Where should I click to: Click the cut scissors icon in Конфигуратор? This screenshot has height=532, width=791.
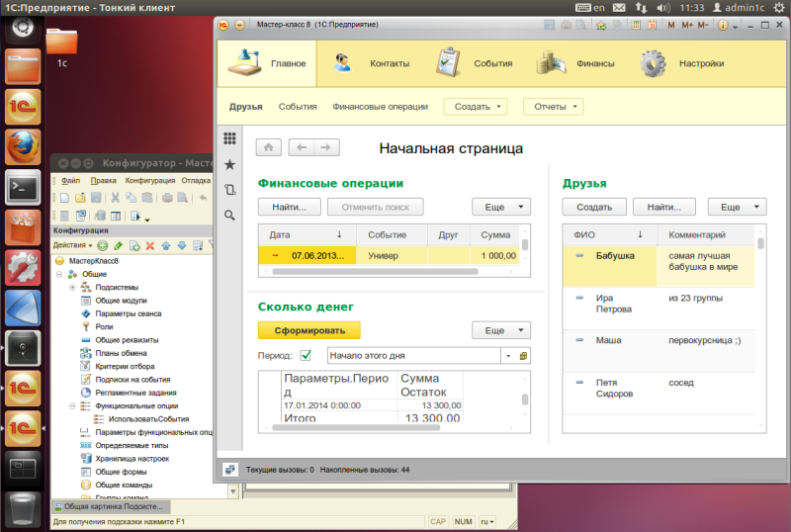pyautogui.click(x=116, y=198)
